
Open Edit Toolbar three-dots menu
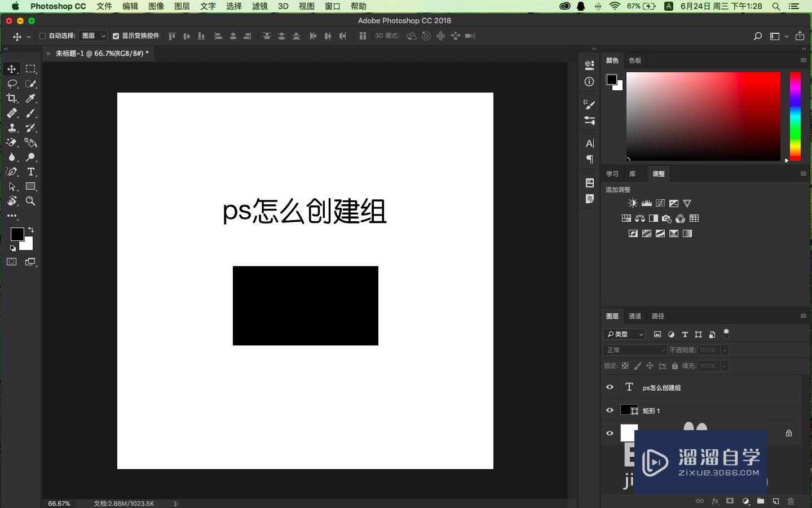click(12, 216)
